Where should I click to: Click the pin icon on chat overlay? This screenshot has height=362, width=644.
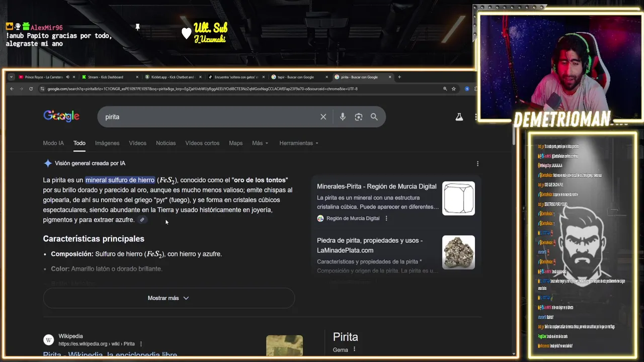point(137,27)
